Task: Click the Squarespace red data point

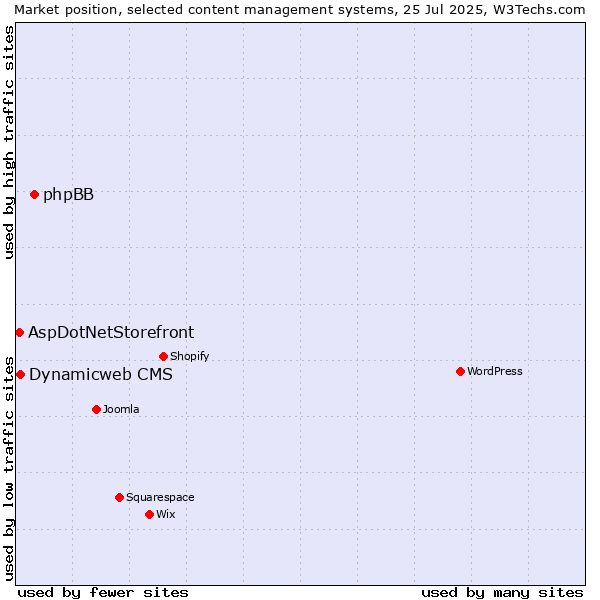Action: click(x=119, y=497)
